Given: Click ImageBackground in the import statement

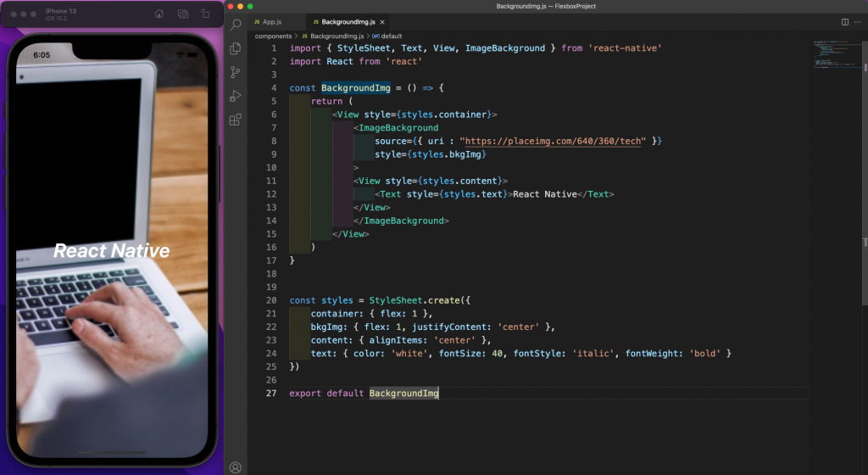Looking at the screenshot, I should pyautogui.click(x=505, y=48).
